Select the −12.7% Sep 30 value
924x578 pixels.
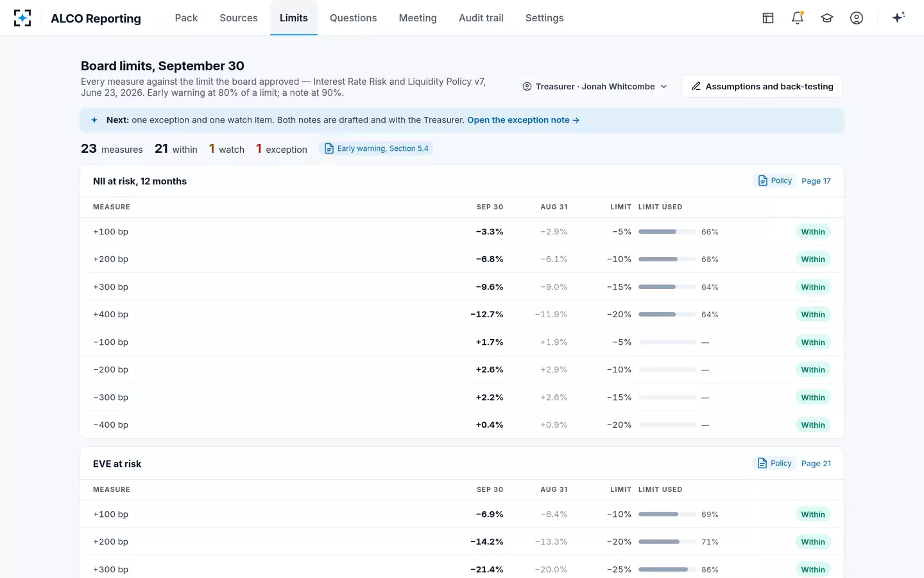pyautogui.click(x=486, y=315)
